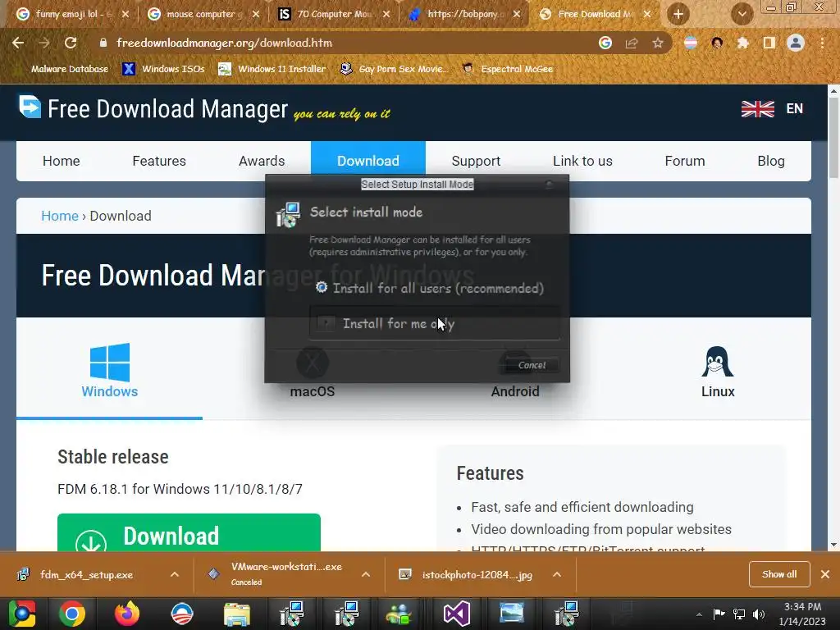The image size is (840, 630).
Task: Click Show all downloads button
Action: pyautogui.click(x=779, y=574)
